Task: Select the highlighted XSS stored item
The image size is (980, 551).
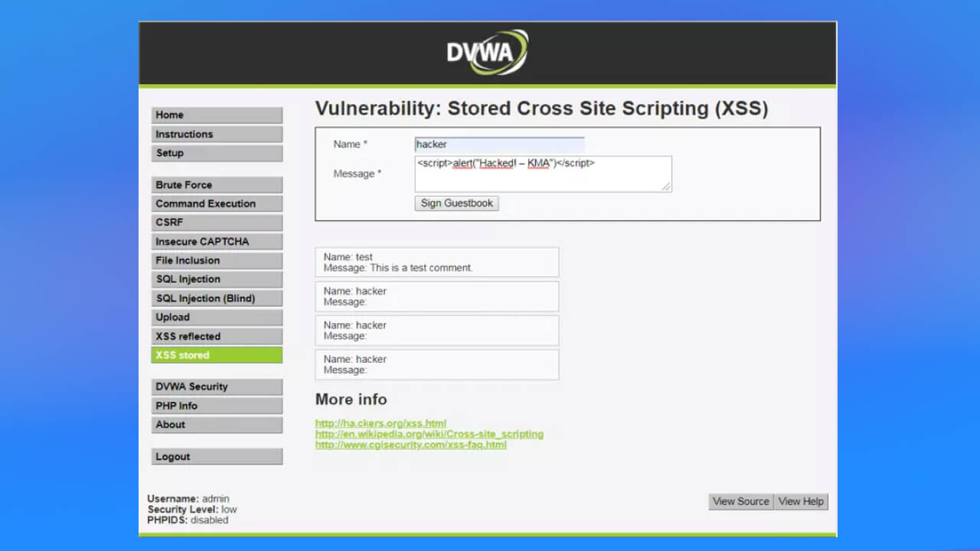Action: (x=217, y=355)
